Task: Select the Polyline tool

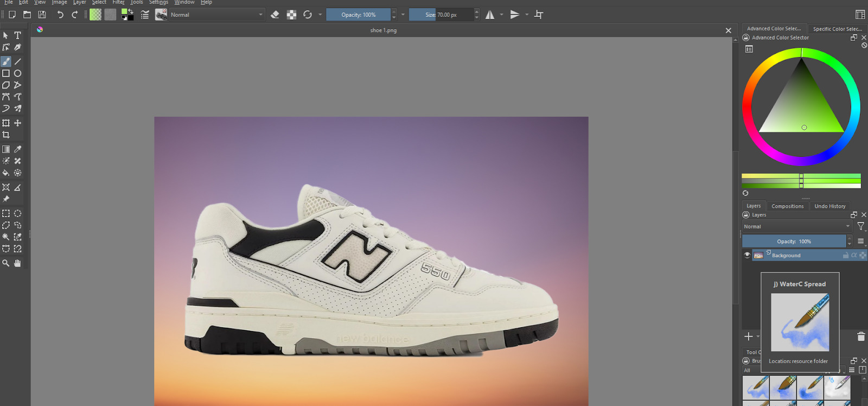Action: click(x=18, y=85)
